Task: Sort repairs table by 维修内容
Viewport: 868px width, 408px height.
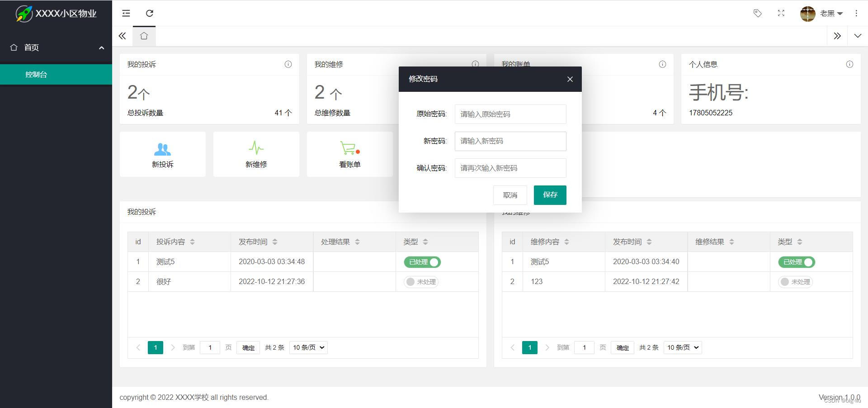Action: click(566, 242)
